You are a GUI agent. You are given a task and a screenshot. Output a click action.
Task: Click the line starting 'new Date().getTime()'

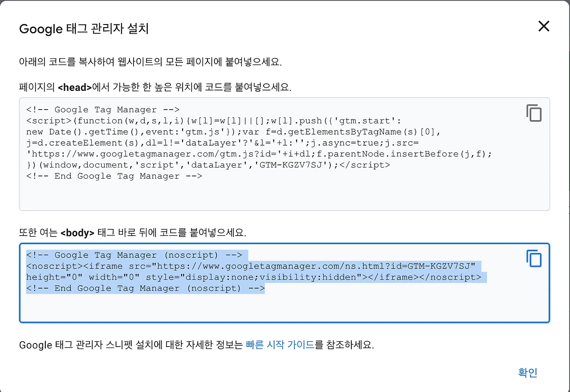coord(233,132)
